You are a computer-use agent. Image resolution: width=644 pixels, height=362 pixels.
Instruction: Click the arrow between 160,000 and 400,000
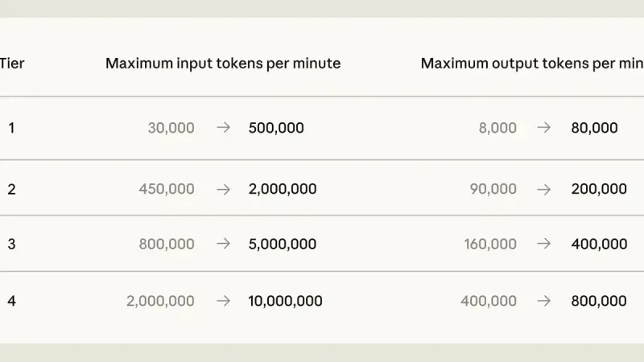coord(544,244)
